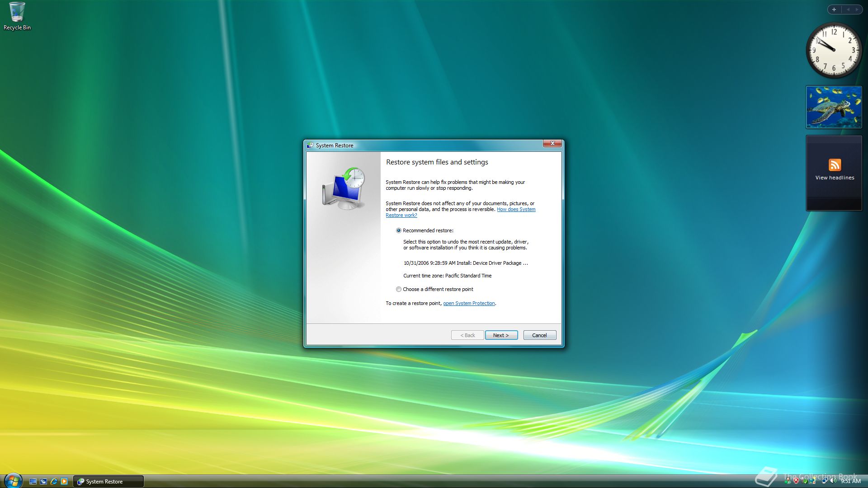Click Show Desktop in Quick Launch
The height and width of the screenshot is (488, 868).
[x=33, y=481]
